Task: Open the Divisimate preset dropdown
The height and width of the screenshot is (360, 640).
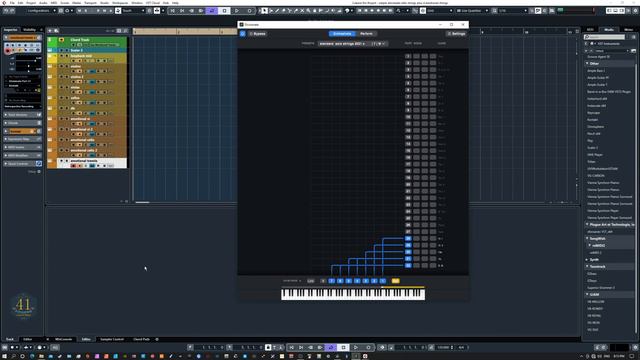Action: click(342, 44)
